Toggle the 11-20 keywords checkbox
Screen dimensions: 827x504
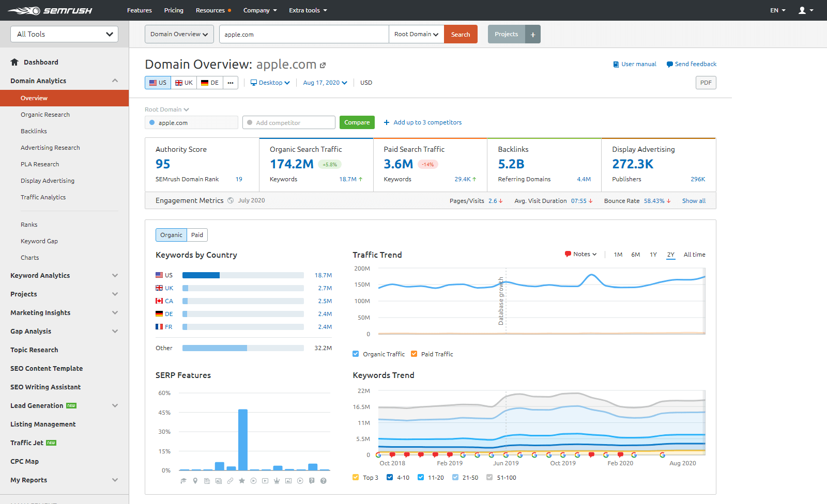tap(421, 477)
